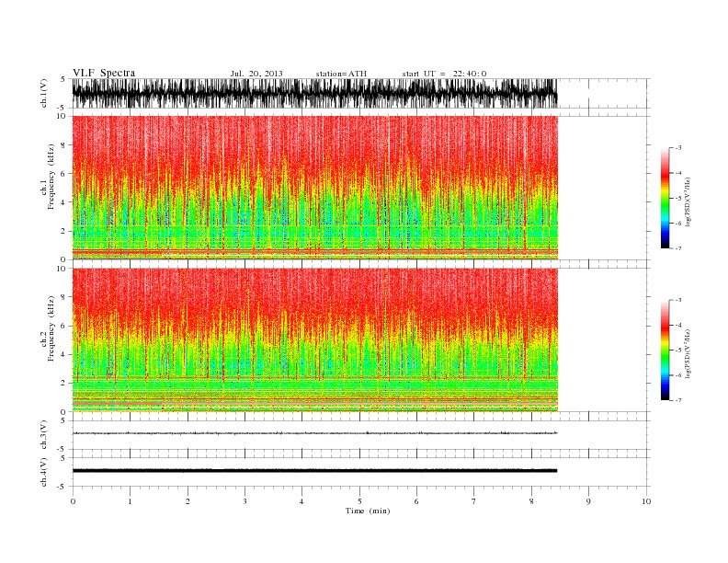Click the ch.4 thick black trace
The image size is (728, 563).
(314, 471)
